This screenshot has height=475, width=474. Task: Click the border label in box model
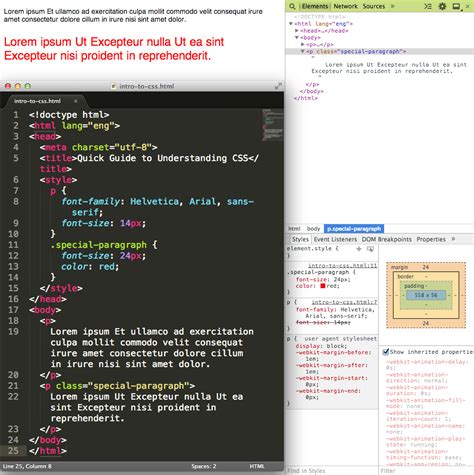405,276
